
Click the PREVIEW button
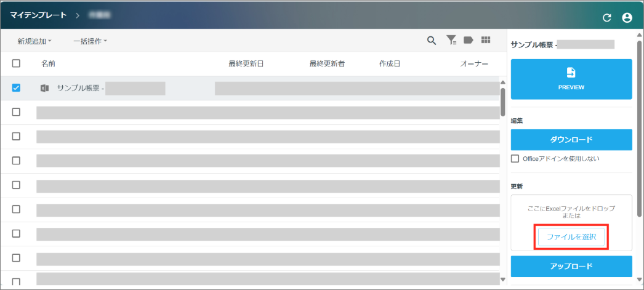[571, 79]
